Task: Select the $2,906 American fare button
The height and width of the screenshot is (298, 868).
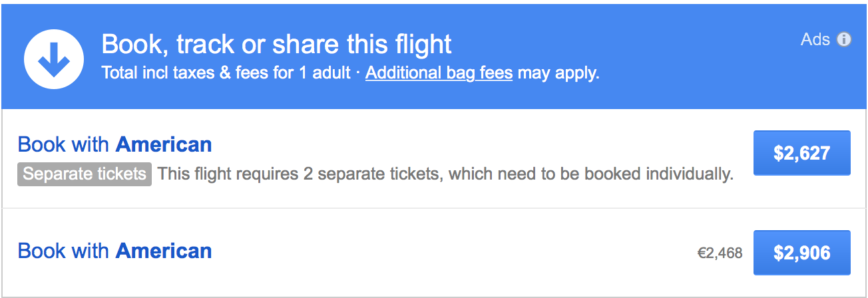Action: [801, 253]
